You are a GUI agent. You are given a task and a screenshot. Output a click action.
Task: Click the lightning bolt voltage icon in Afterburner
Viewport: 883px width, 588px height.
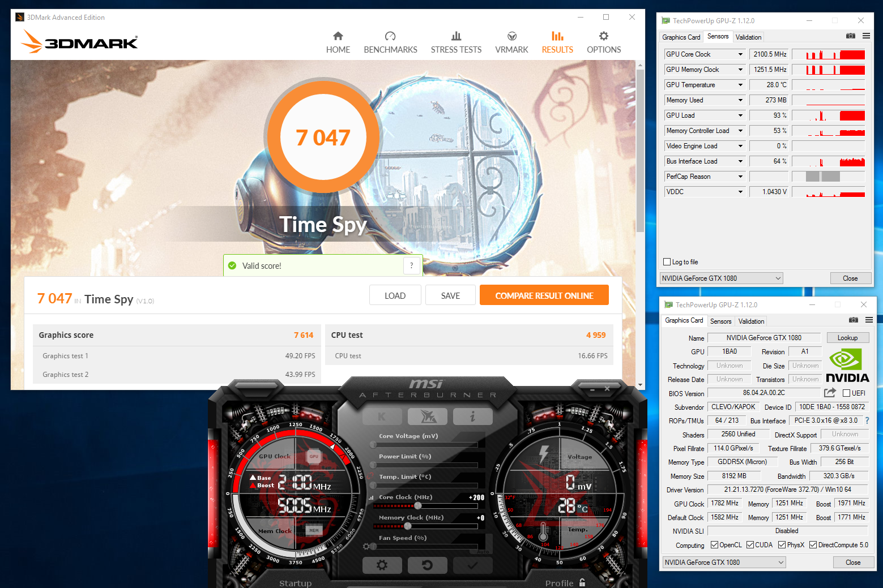click(544, 454)
